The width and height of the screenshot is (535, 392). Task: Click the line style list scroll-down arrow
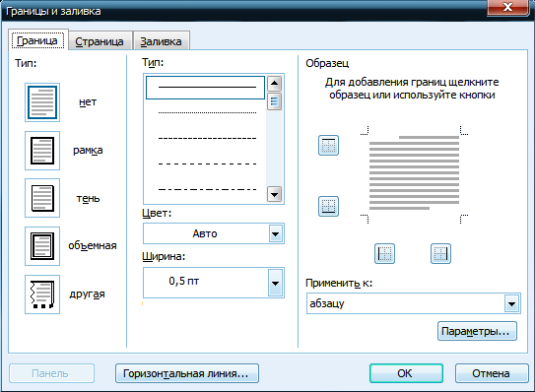click(x=274, y=194)
